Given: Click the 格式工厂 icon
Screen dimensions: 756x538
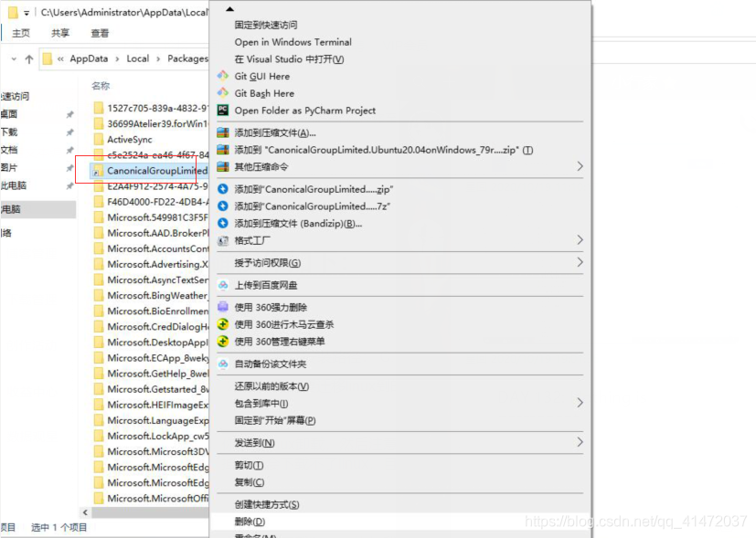Looking at the screenshot, I should tap(223, 240).
